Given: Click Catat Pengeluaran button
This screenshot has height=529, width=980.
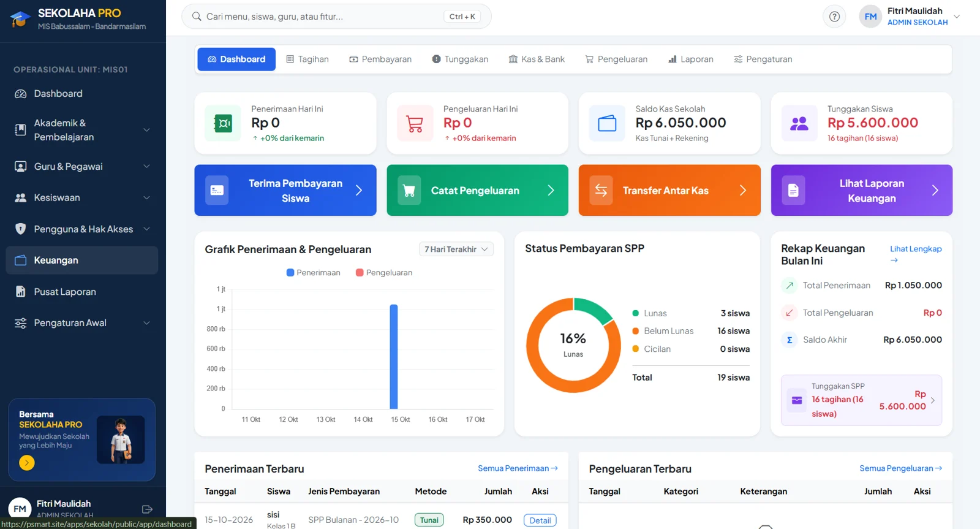Looking at the screenshot, I should 478,190.
